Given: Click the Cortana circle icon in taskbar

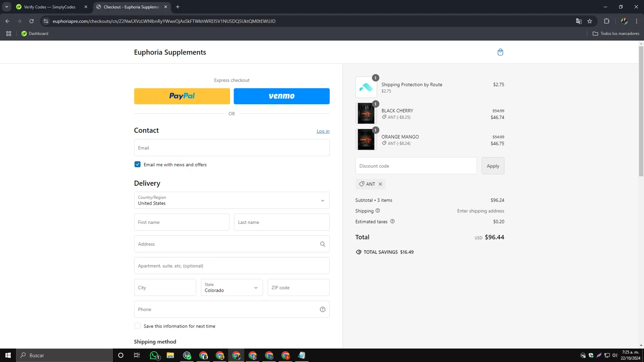Looking at the screenshot, I should (121, 355).
